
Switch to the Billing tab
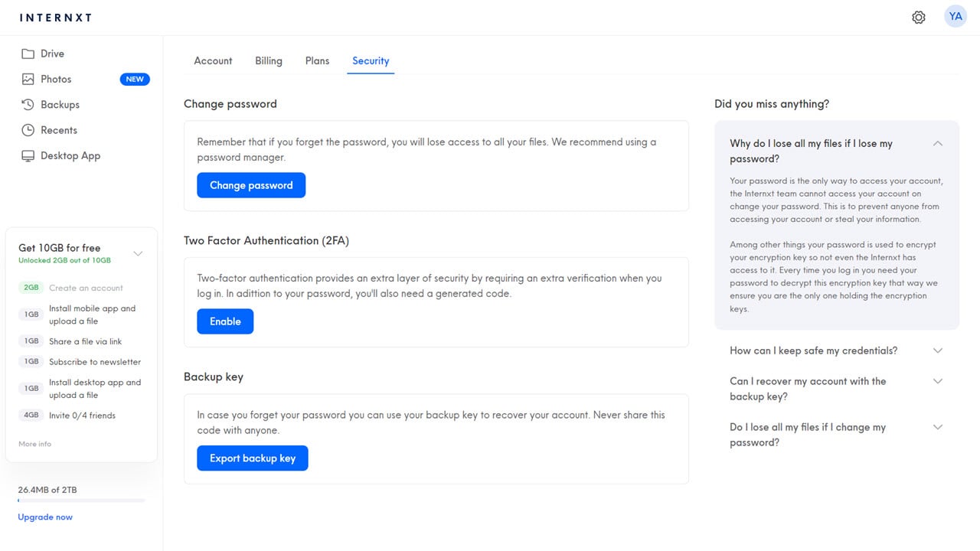click(269, 60)
